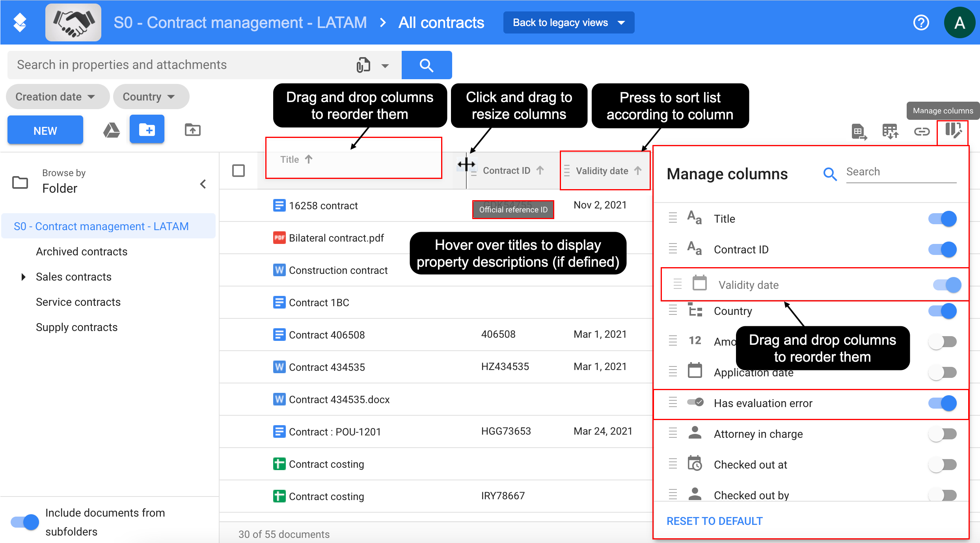Click the app logo in top-left corner

20,22
